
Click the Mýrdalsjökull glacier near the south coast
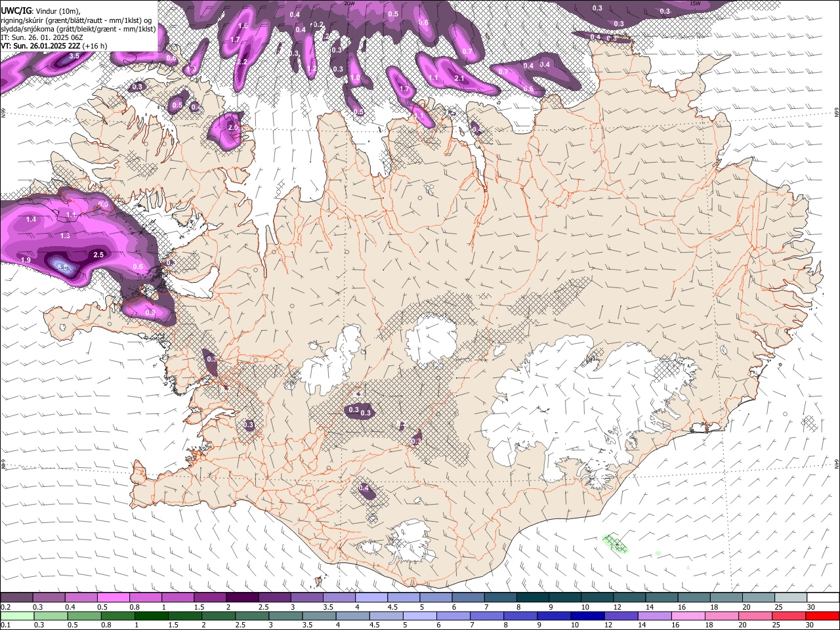tap(410, 543)
